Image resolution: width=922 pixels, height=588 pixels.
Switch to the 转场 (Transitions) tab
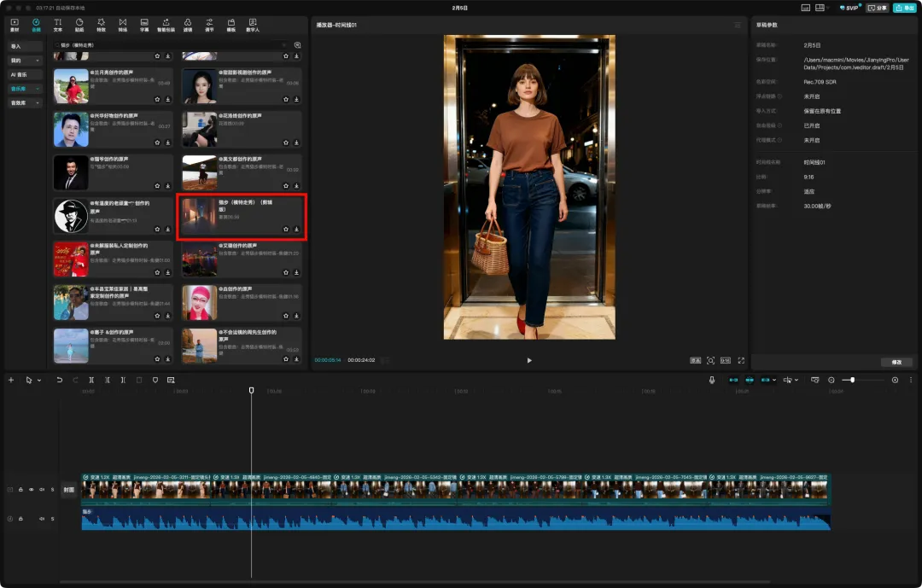point(122,24)
